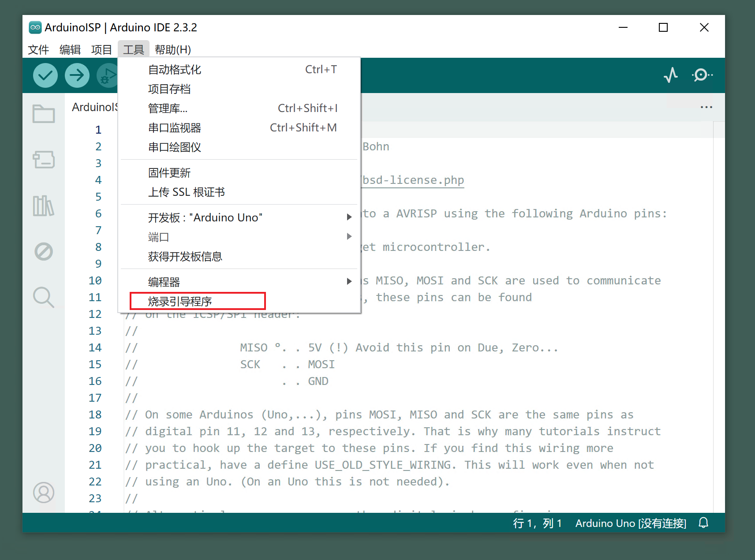The width and height of the screenshot is (755, 560).
Task: Click the user account profile icon
Action: pos(44,493)
